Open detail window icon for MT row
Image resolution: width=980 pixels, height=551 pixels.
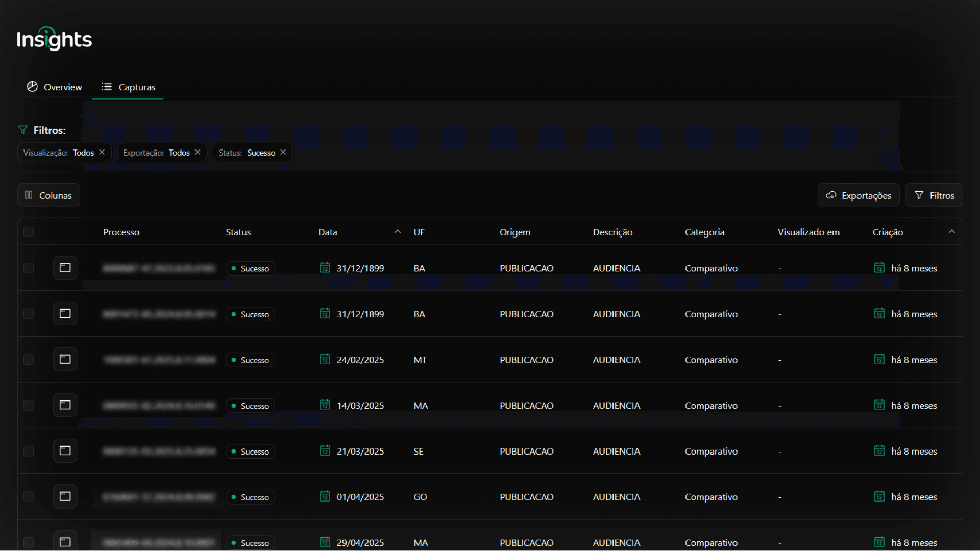(x=65, y=359)
